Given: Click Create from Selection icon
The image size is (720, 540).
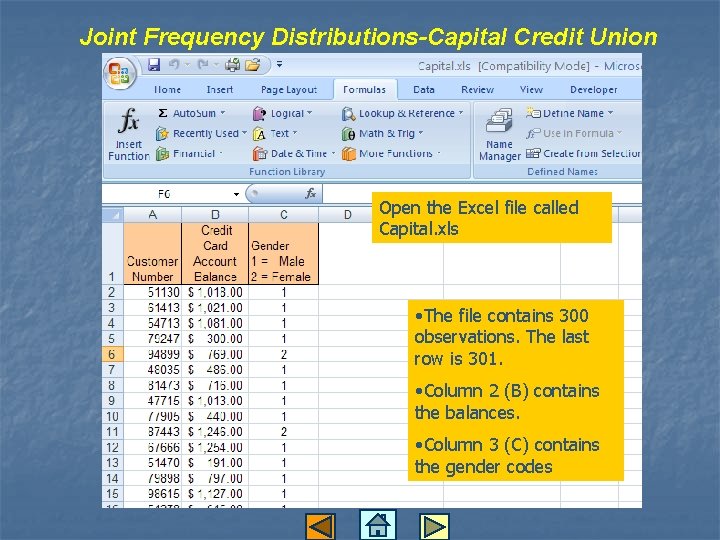Looking at the screenshot, I should tap(533, 153).
